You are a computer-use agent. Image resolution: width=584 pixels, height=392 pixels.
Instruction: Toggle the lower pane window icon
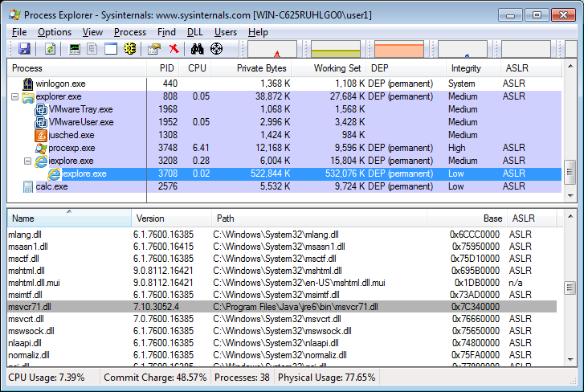click(111, 49)
